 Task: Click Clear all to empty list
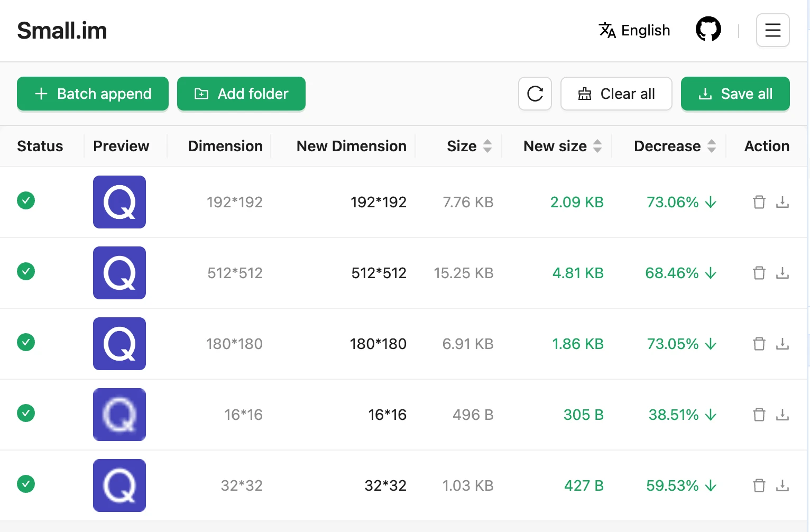point(616,94)
